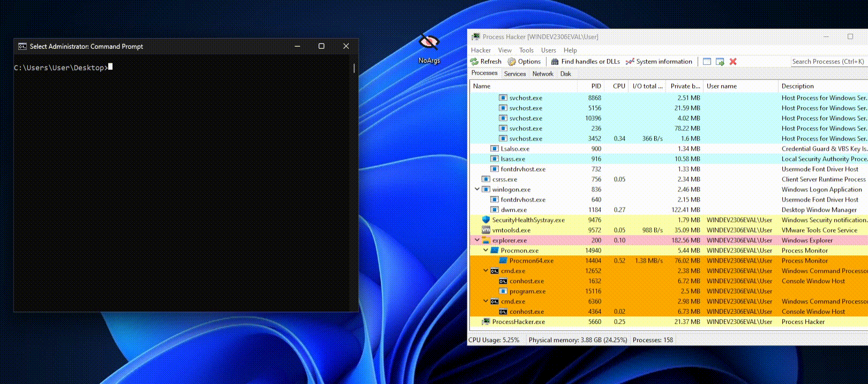Viewport: 868px width, 384px height.
Task: Collapse the Procmon.exe tree node
Action: click(485, 250)
